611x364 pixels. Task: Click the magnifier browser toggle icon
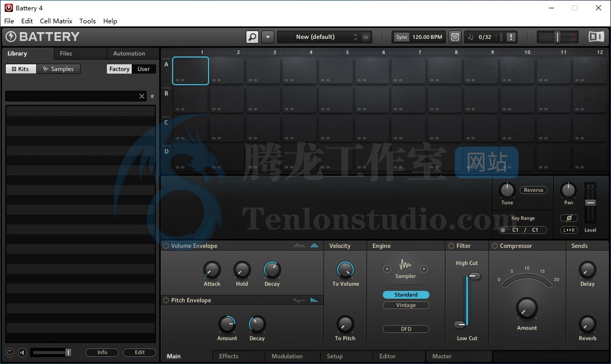pyautogui.click(x=252, y=37)
